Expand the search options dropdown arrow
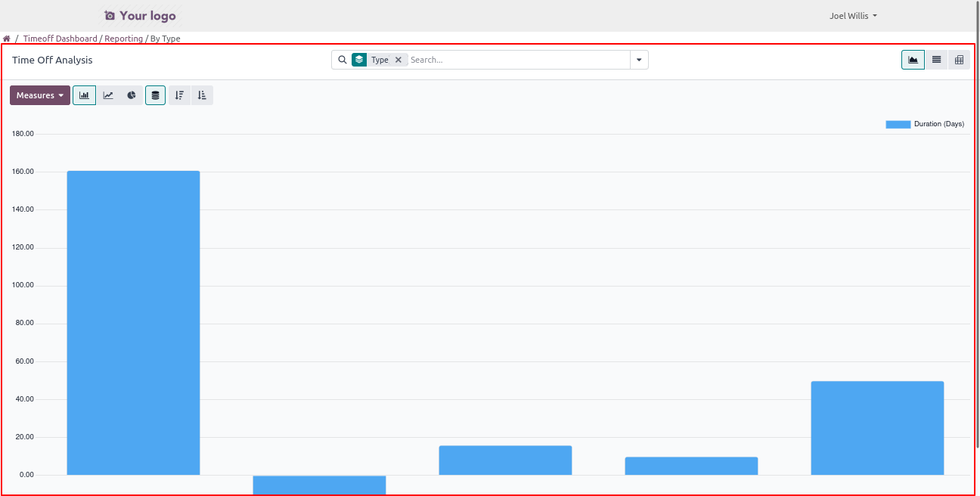The width and height of the screenshot is (980, 496). (x=639, y=60)
